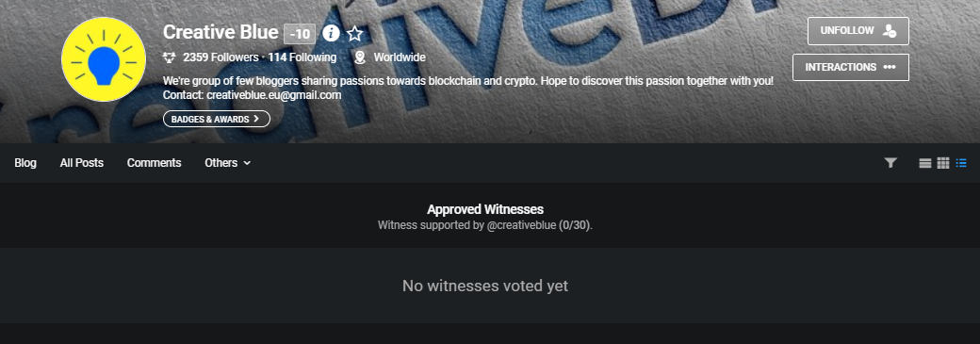
Task: Switch to the grid layout view icon
Action: [943, 163]
